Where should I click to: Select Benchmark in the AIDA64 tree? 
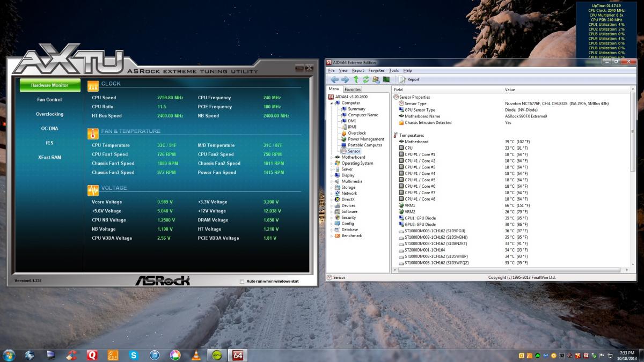(352, 235)
